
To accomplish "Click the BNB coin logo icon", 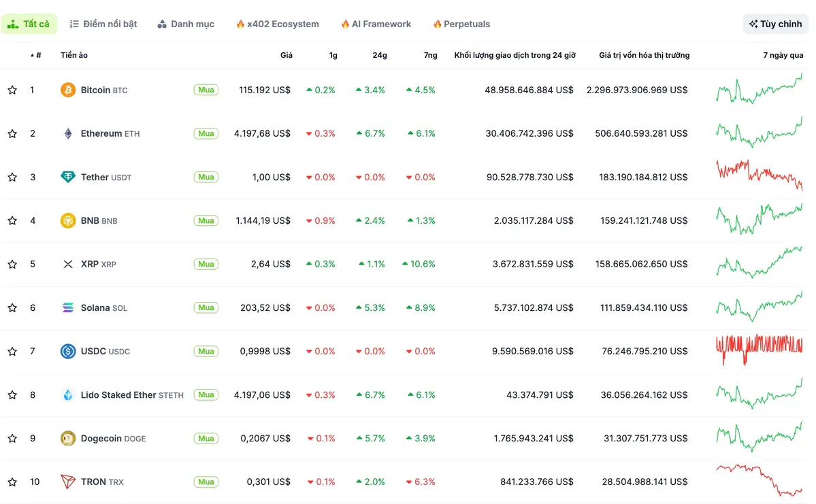I will [67, 220].
